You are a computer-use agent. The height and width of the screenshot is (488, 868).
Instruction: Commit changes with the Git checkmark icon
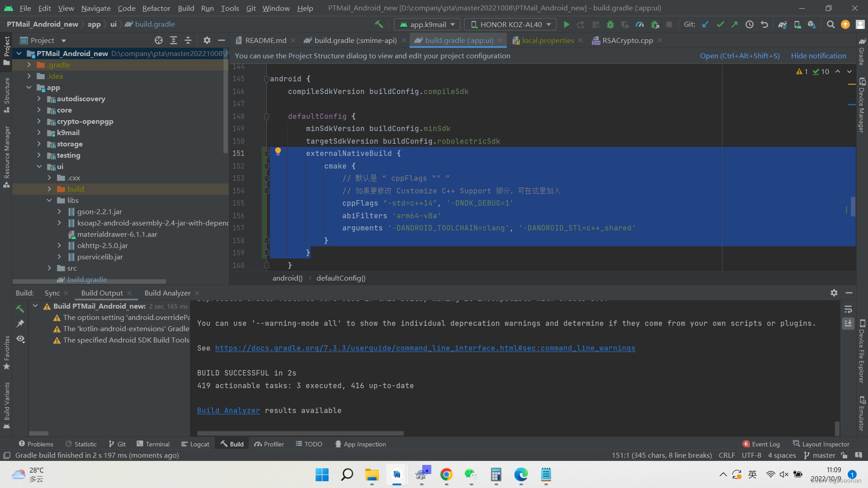point(720,24)
